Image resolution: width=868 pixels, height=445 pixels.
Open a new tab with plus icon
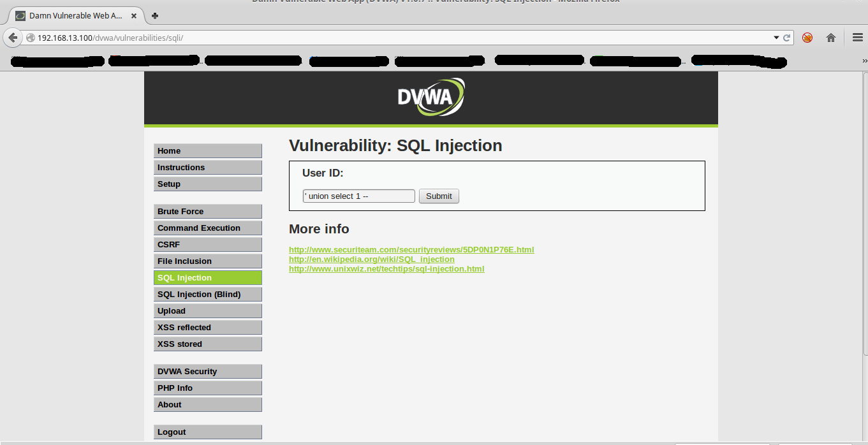[155, 15]
